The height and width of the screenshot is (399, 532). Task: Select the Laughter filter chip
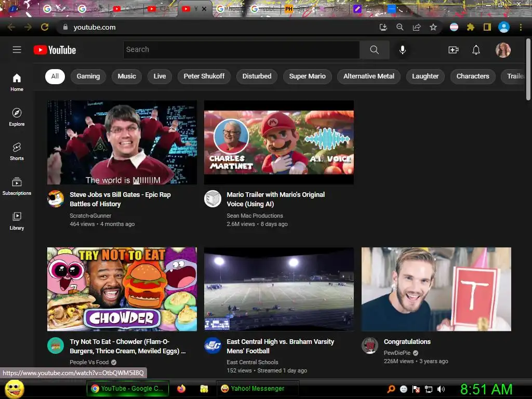click(x=425, y=76)
